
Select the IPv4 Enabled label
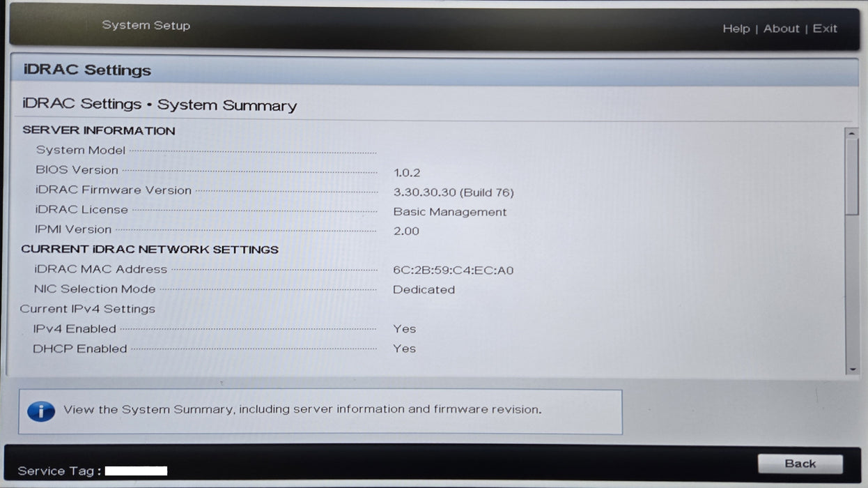tap(75, 328)
